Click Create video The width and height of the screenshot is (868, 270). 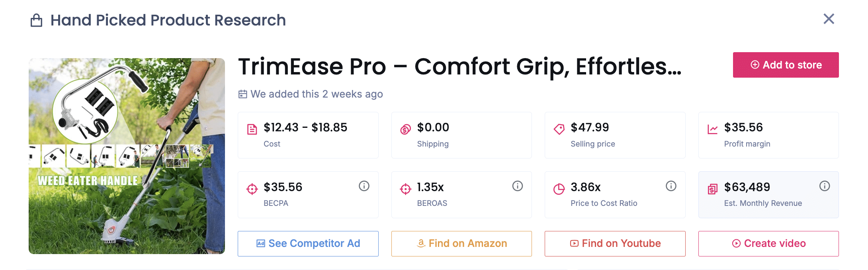[x=768, y=243]
